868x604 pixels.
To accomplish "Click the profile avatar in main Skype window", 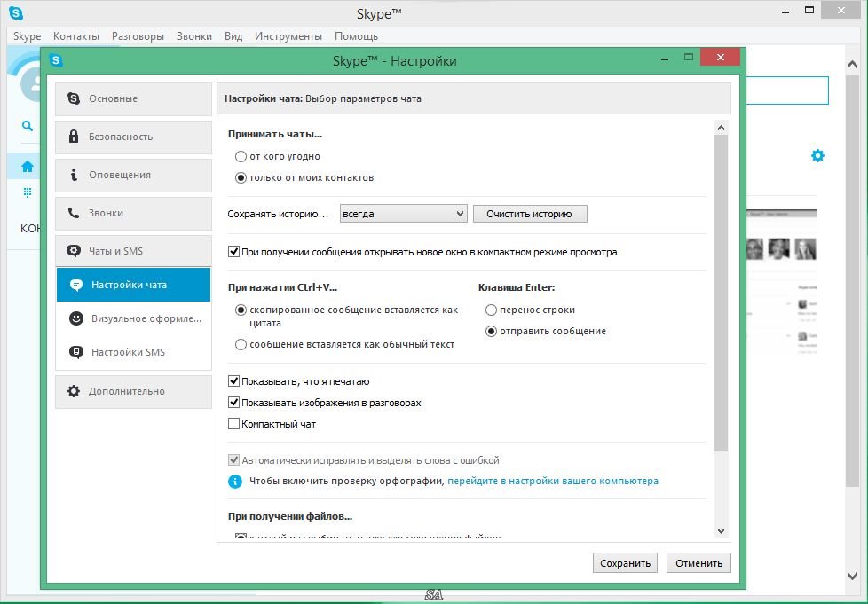I will click(30, 83).
